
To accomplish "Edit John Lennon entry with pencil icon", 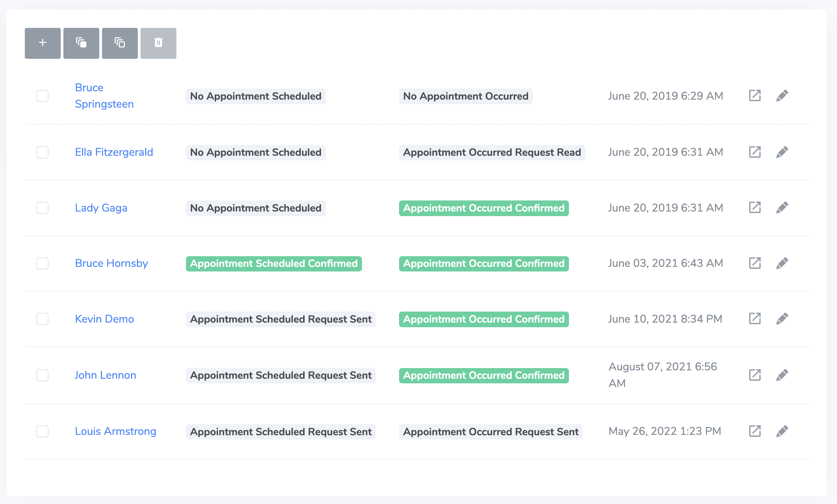I will [x=782, y=375].
